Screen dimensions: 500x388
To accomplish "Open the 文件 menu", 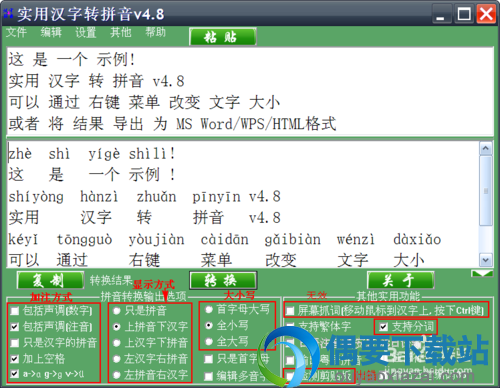I will (16, 32).
